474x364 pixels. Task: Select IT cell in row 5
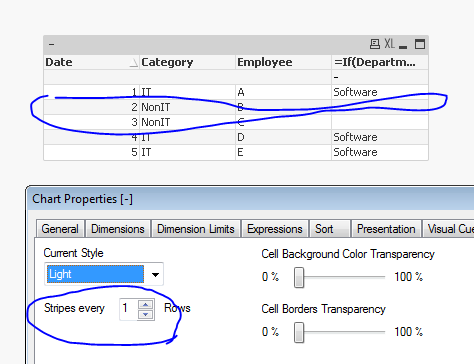[187, 152]
